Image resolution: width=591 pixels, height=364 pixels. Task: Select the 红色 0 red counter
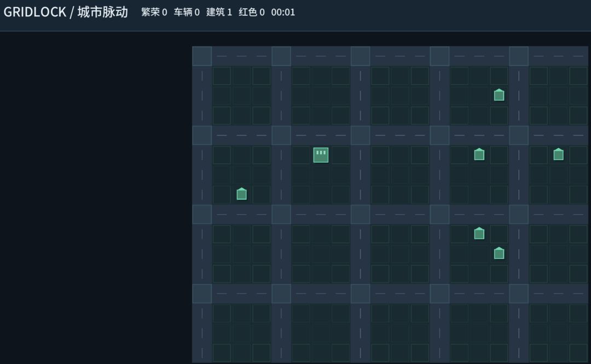[x=252, y=12]
